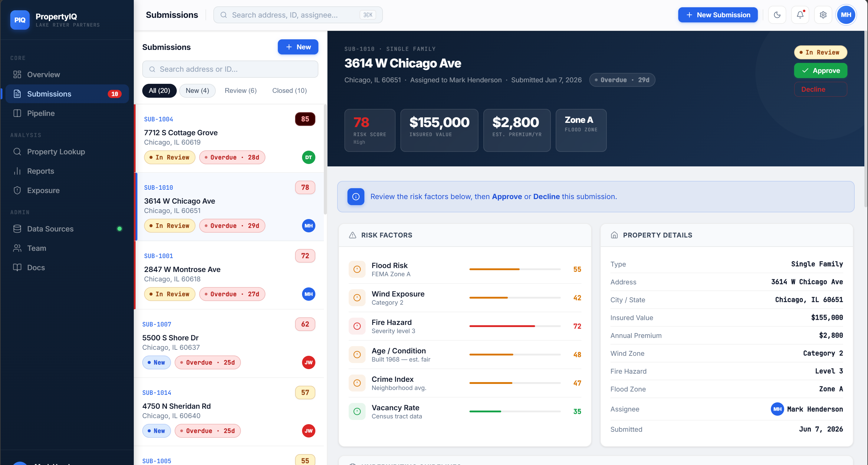Screen dimensions: 868x465
Task: Click the Reports bar chart icon
Action: coord(17,171)
